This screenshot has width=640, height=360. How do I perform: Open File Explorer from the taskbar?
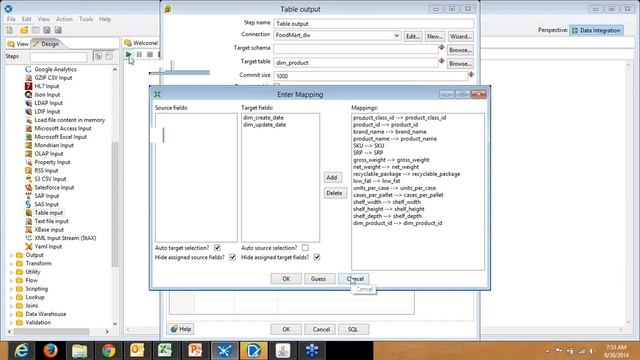[80, 351]
